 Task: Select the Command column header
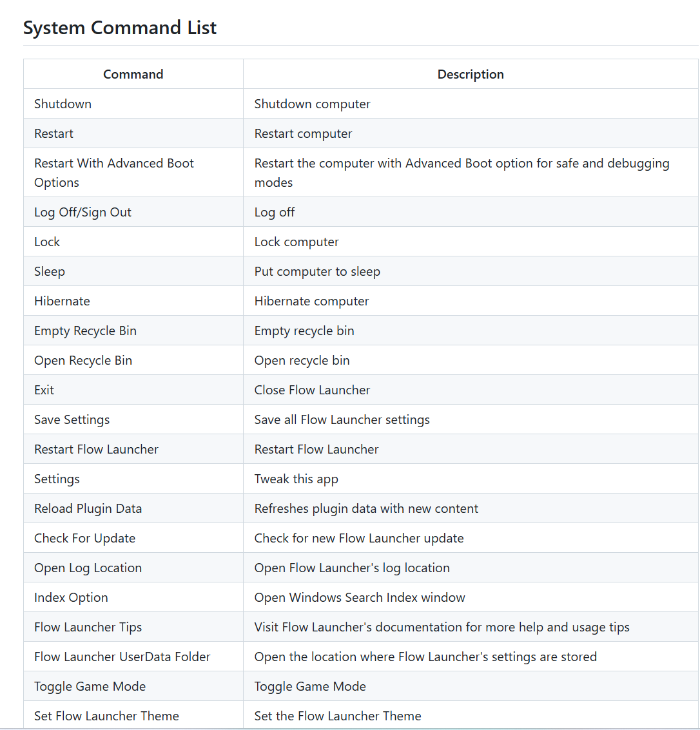[x=133, y=74]
